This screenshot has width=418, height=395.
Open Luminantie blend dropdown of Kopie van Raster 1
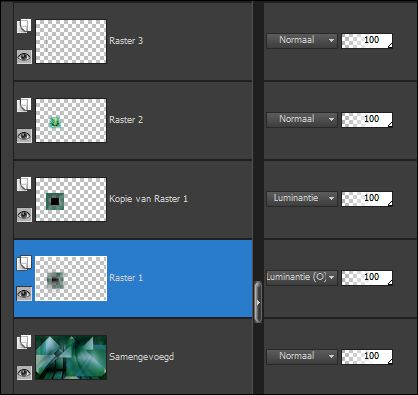pyautogui.click(x=302, y=199)
